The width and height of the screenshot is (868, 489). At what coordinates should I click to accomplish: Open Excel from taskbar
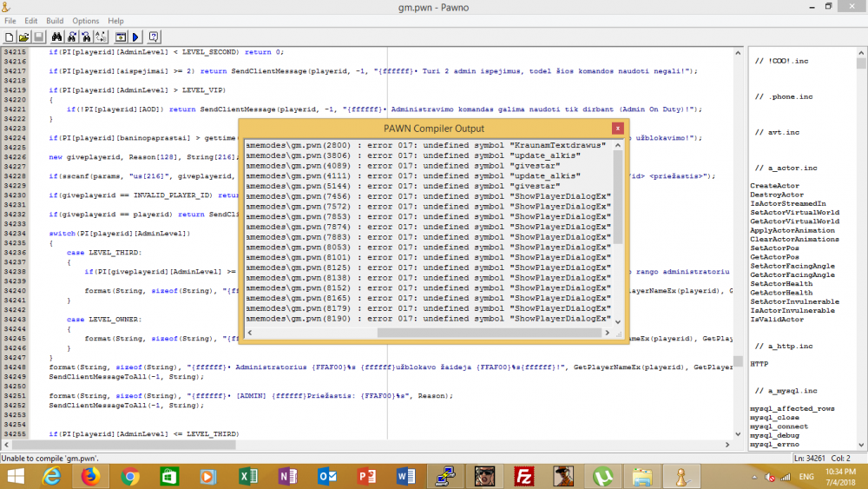click(x=248, y=477)
